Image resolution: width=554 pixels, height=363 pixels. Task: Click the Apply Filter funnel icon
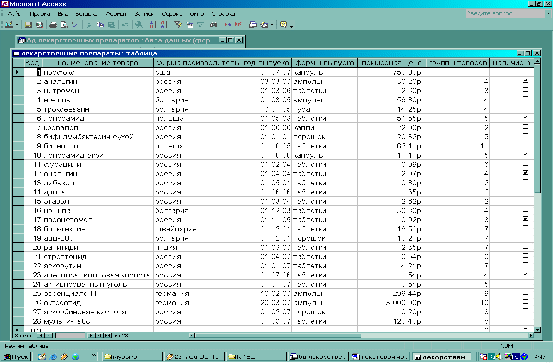(200, 25)
